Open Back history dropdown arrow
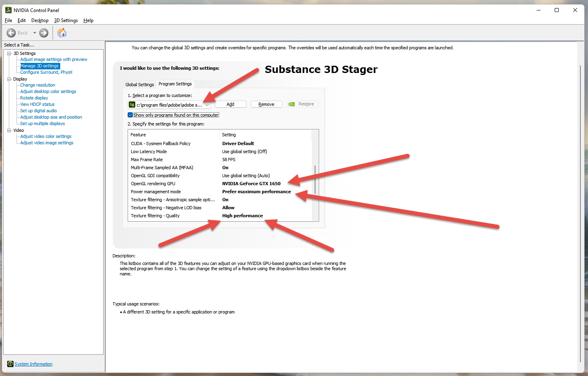This screenshot has height=376, width=588. [x=35, y=33]
